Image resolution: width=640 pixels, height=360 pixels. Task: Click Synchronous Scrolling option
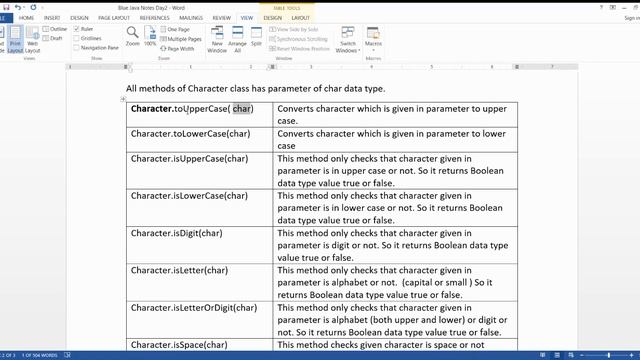[298, 39]
